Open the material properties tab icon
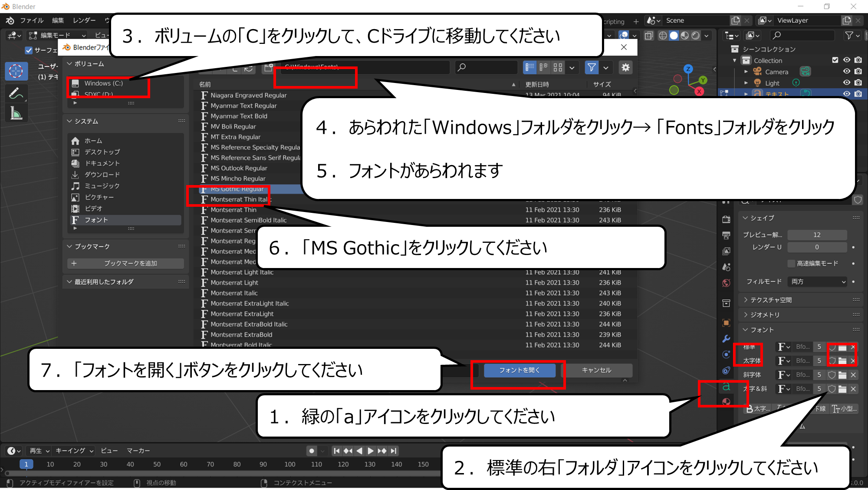This screenshot has height=490, width=868. pos(726,401)
